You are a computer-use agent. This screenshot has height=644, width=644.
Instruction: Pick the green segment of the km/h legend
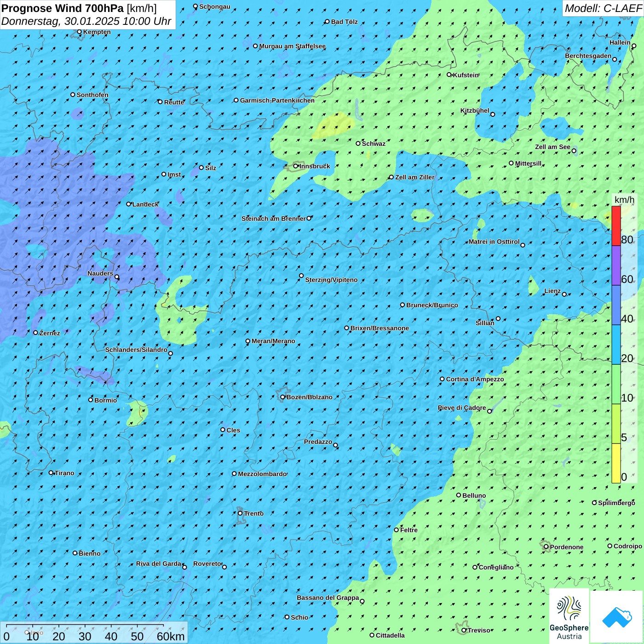tap(616, 384)
